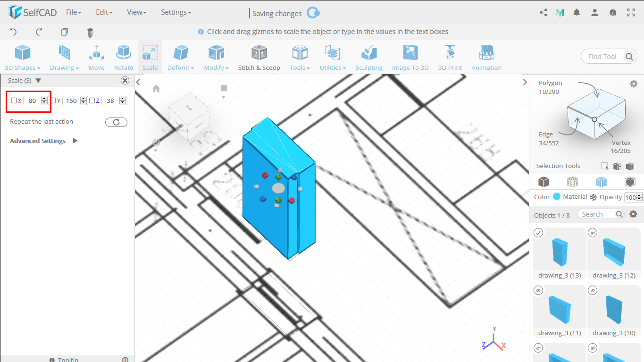Show drawing_3 (10) with eye toggle

coord(593,290)
